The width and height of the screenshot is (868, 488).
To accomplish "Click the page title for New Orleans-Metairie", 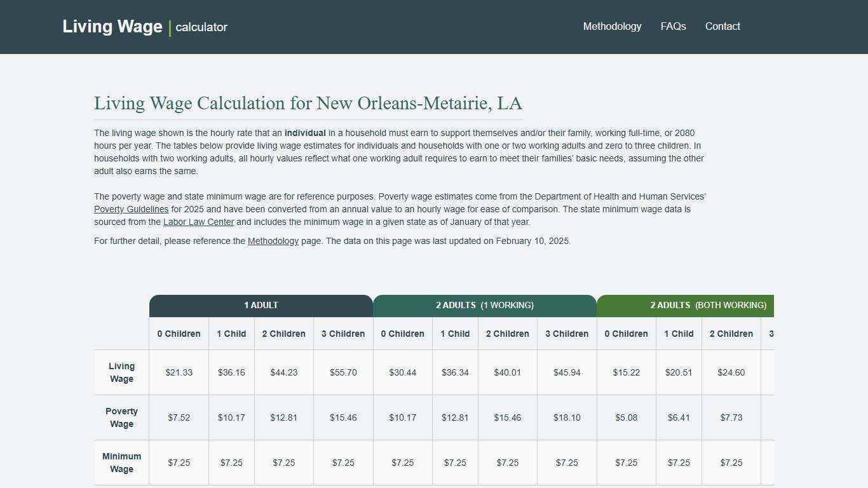I will pos(308,103).
